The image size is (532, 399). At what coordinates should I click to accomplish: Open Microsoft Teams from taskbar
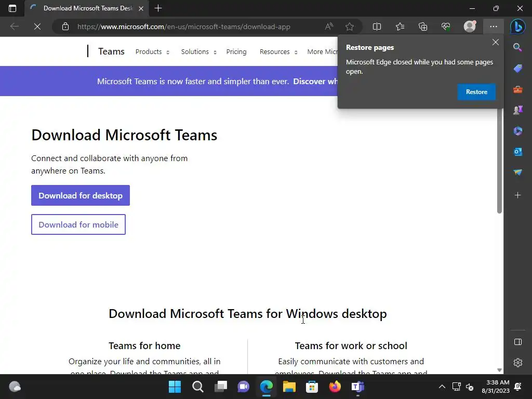pos(357,387)
